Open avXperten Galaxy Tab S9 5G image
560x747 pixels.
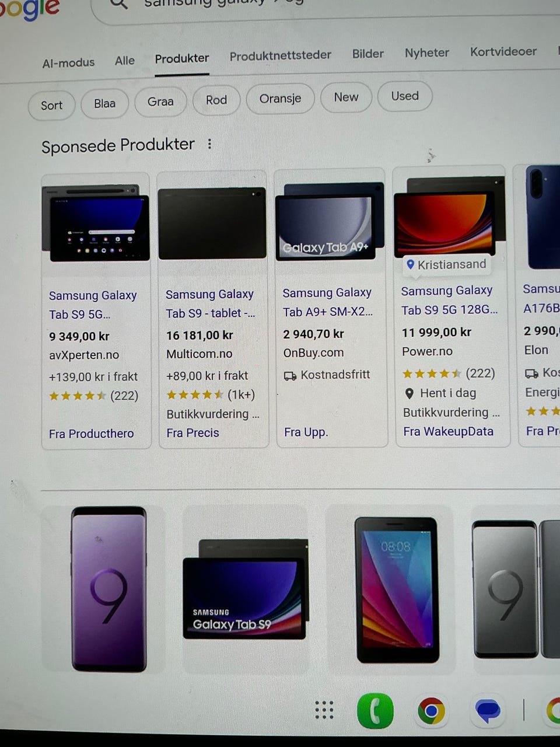95,223
